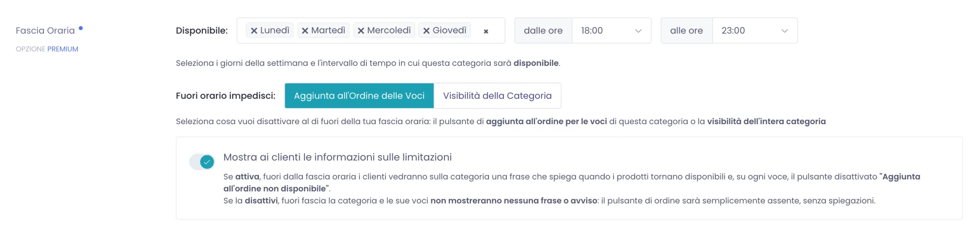Click the 'dalle ore' label
980x236 pixels.
tap(543, 31)
